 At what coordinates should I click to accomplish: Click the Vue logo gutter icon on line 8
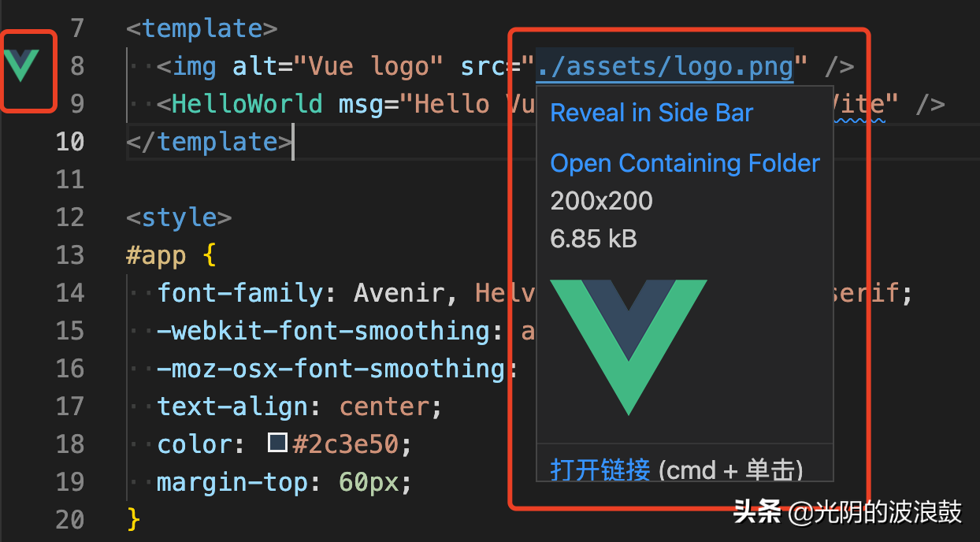click(20, 65)
